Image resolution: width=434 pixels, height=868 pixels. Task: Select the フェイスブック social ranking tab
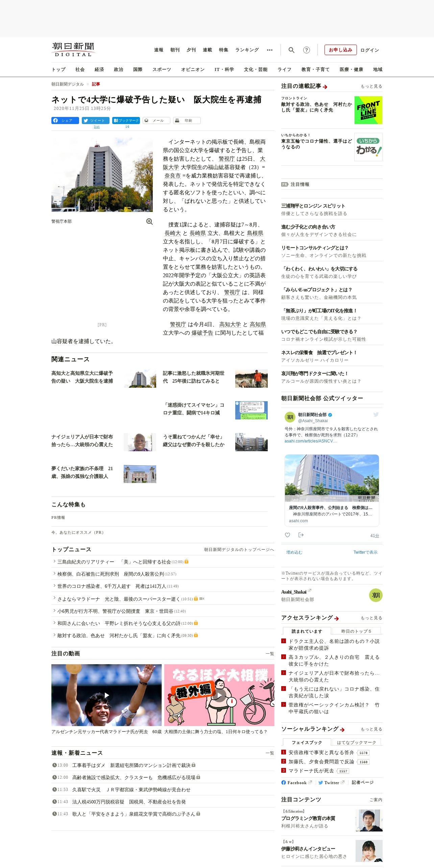(307, 742)
